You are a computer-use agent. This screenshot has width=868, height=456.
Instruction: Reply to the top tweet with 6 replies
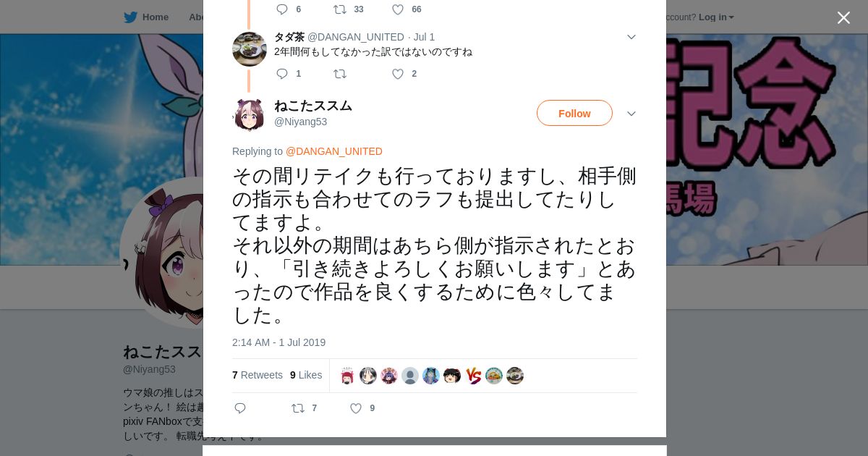pyautogui.click(x=282, y=9)
